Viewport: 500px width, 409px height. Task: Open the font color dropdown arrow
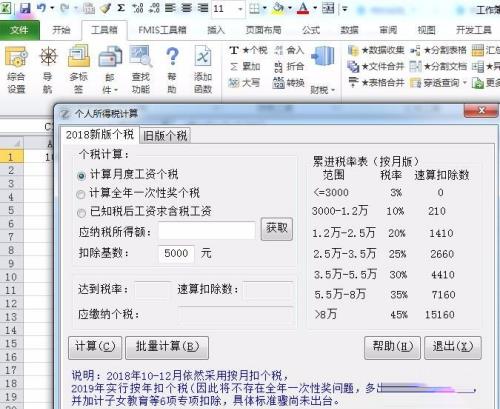[x=315, y=8]
